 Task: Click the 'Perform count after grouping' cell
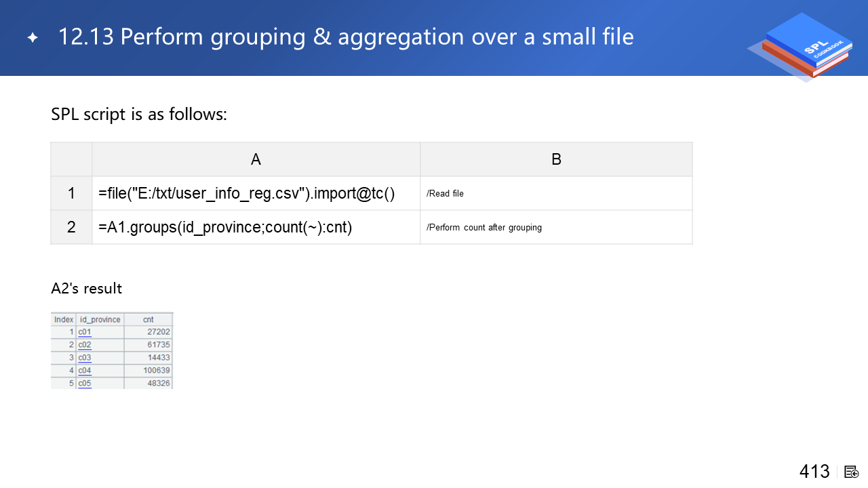click(556, 227)
